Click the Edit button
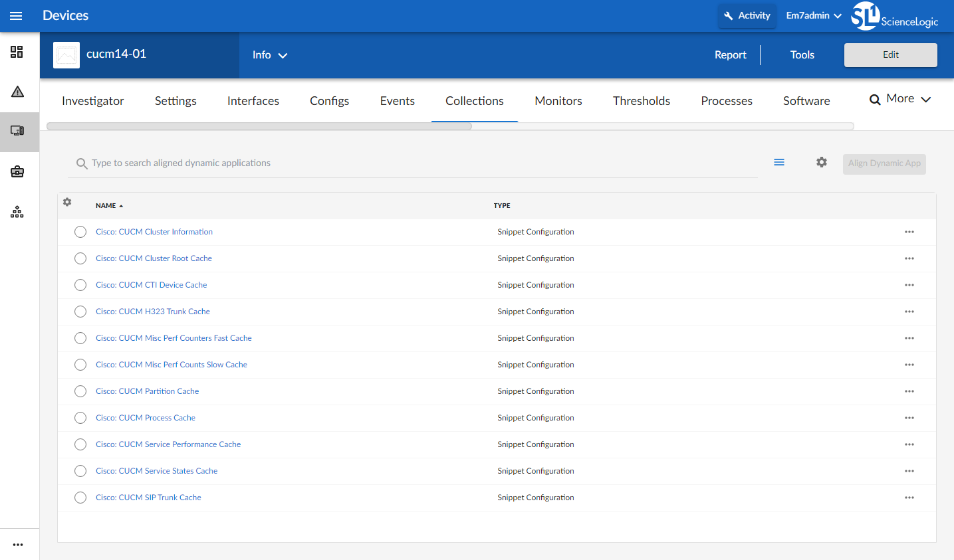Image resolution: width=954 pixels, height=560 pixels. coord(890,55)
